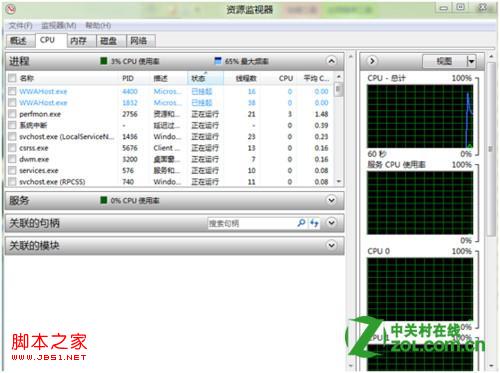The image size is (500, 373).
Task: Click the graphs pane vertical scrollbar
Action: pyautogui.click(x=491, y=148)
